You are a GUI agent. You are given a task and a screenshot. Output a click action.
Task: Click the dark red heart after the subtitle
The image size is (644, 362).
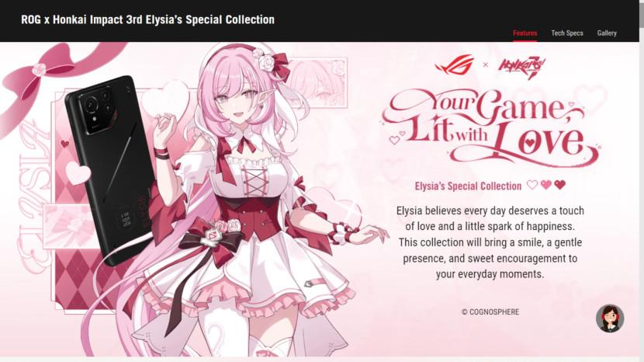coord(559,185)
